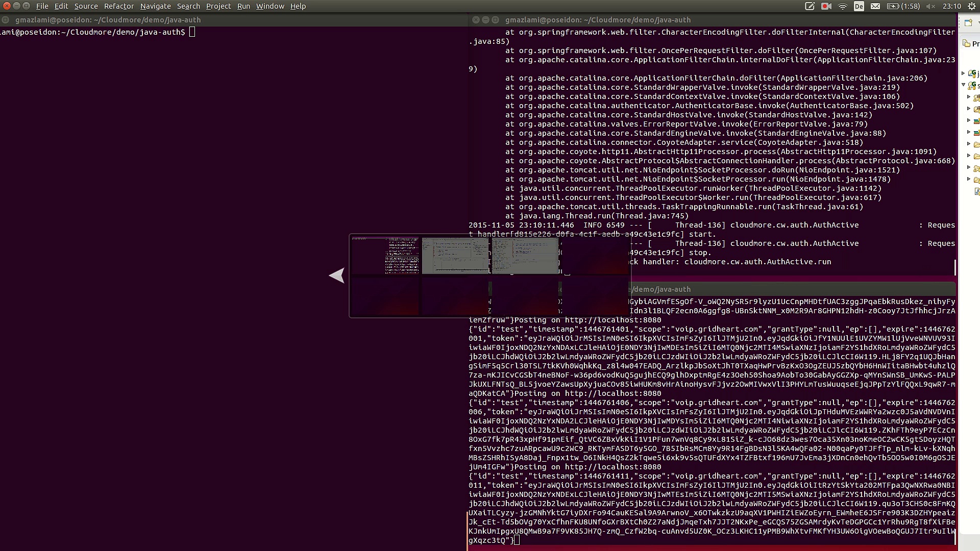Open the Run menu
This screenshot has height=551, width=980.
(243, 6)
